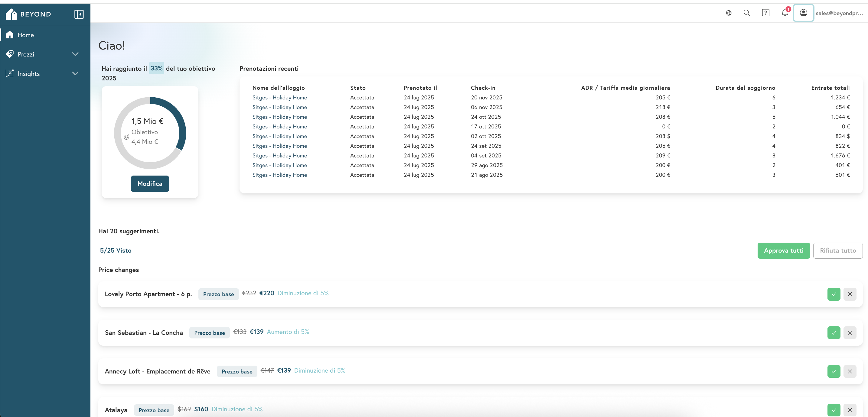Open the language globe icon
Viewport: 868px width, 417px height.
(729, 13)
